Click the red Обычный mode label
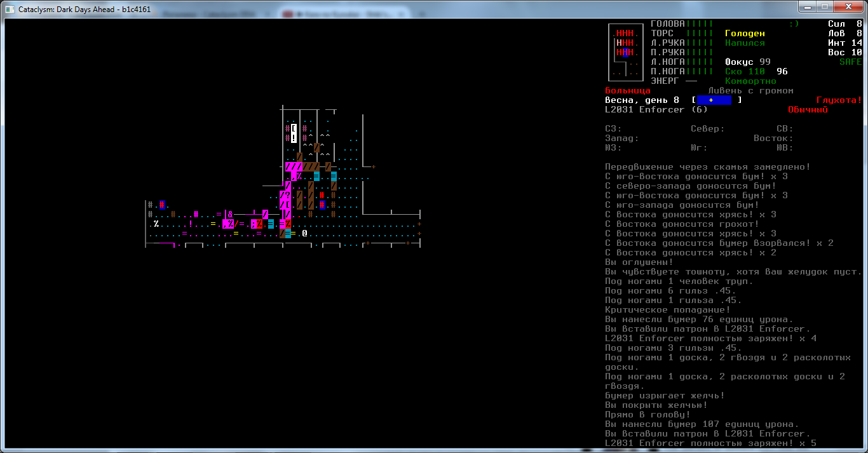The height and width of the screenshot is (453, 868). click(x=808, y=109)
